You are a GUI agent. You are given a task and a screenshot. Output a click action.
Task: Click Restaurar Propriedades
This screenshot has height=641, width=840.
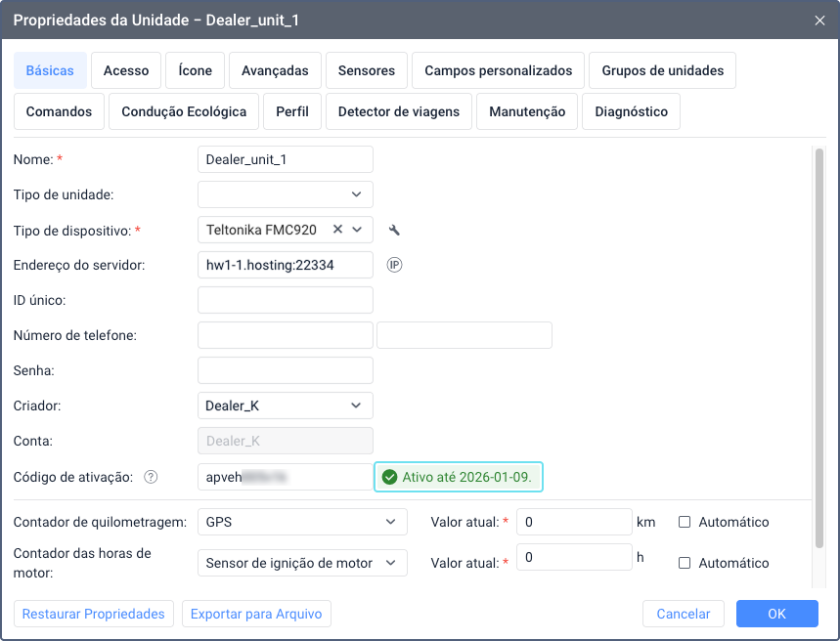click(93, 614)
